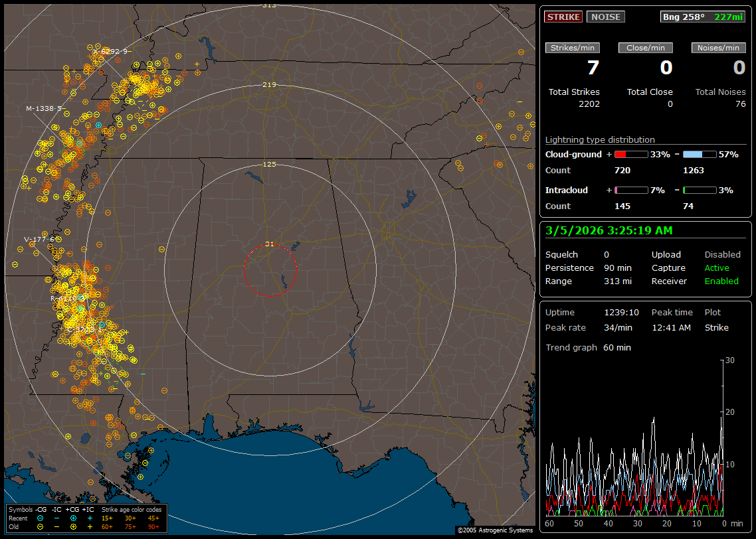Click the positive cloud-ground red percentage bar

coord(630,154)
